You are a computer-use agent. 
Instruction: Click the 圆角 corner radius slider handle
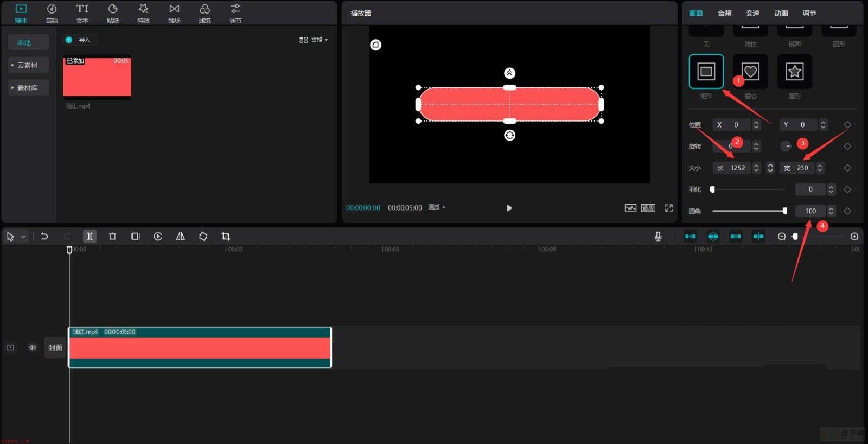coord(785,211)
